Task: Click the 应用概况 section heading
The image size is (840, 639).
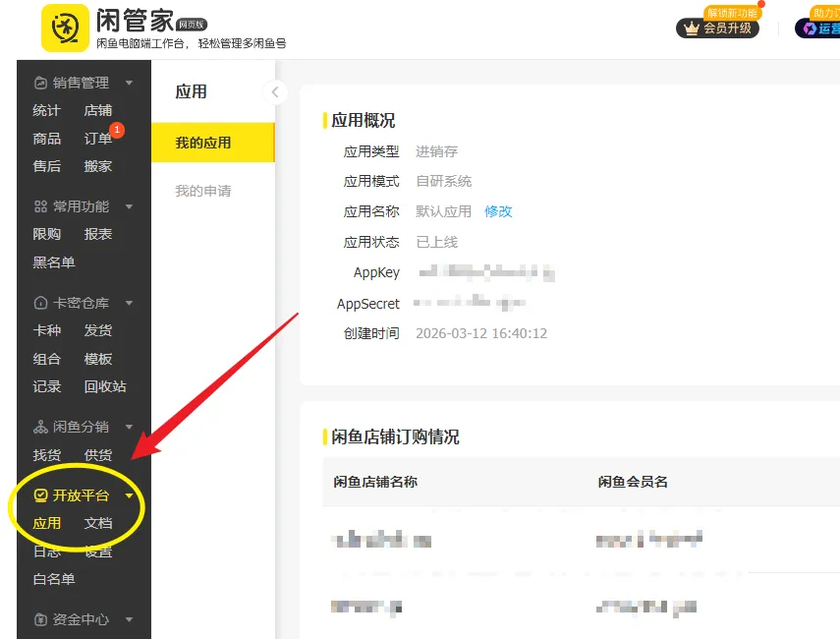Action: (364, 120)
